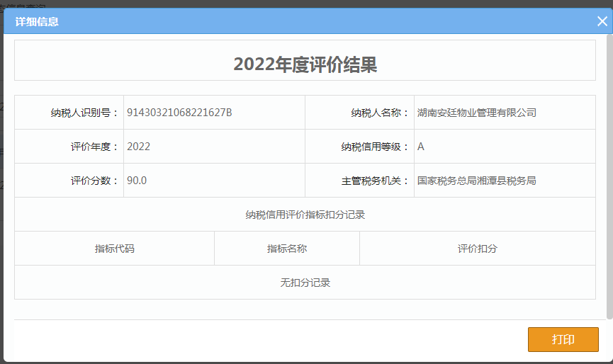
Task: Click the 纳税信用等级 label
Action: (x=376, y=147)
